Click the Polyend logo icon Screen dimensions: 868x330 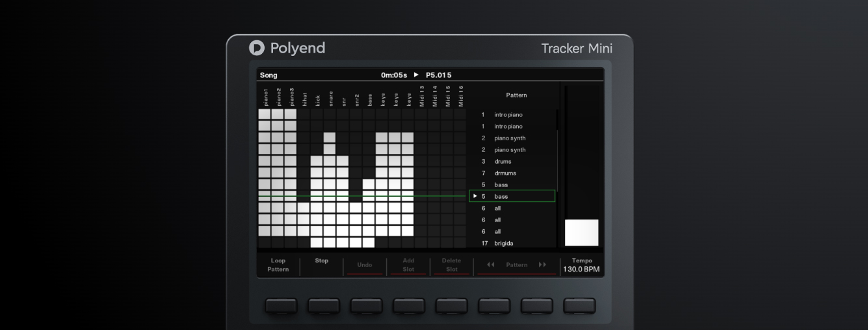click(x=257, y=48)
